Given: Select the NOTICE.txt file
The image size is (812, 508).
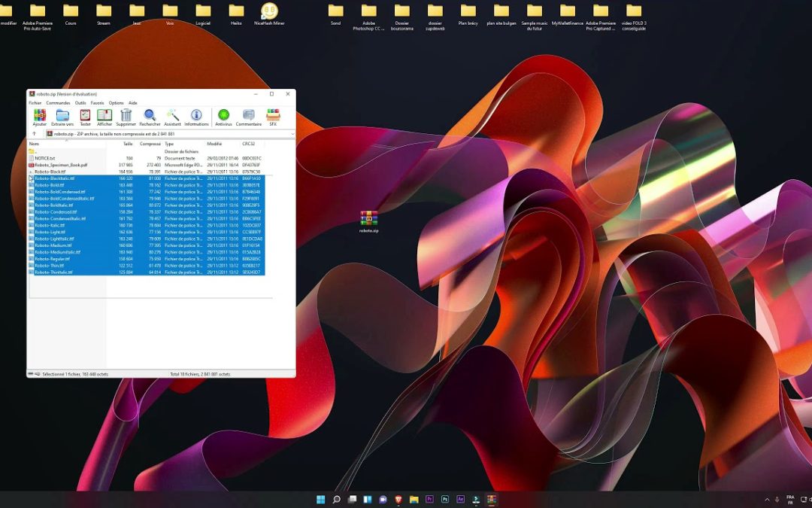Looking at the screenshot, I should [46, 159].
